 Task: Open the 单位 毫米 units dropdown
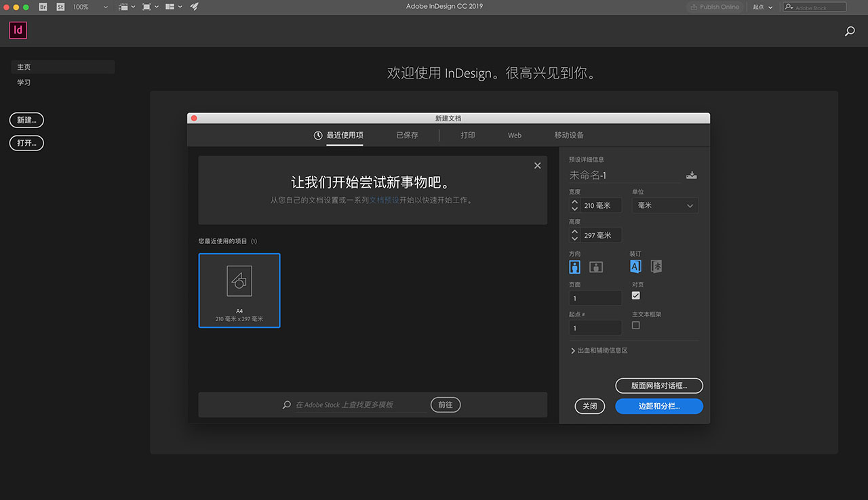point(665,205)
